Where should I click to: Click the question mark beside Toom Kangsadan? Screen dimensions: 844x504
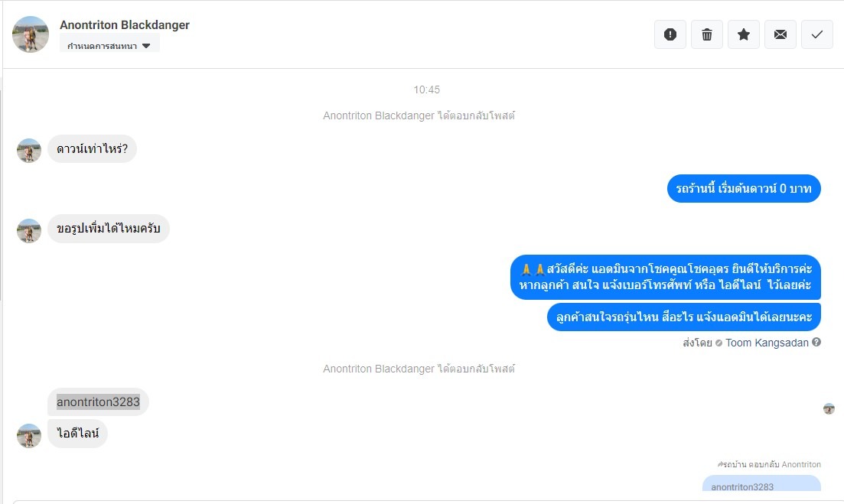click(x=816, y=342)
